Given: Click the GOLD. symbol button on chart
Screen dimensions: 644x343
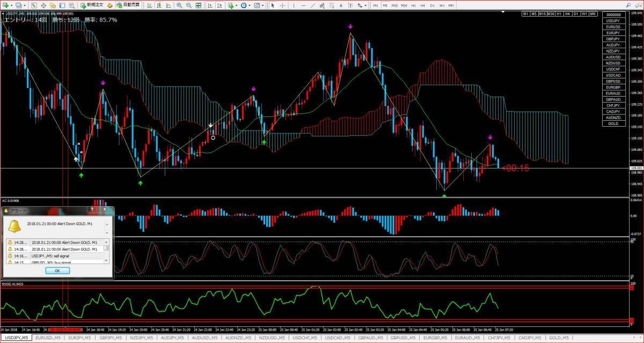Looking at the screenshot, I should click(x=613, y=123).
